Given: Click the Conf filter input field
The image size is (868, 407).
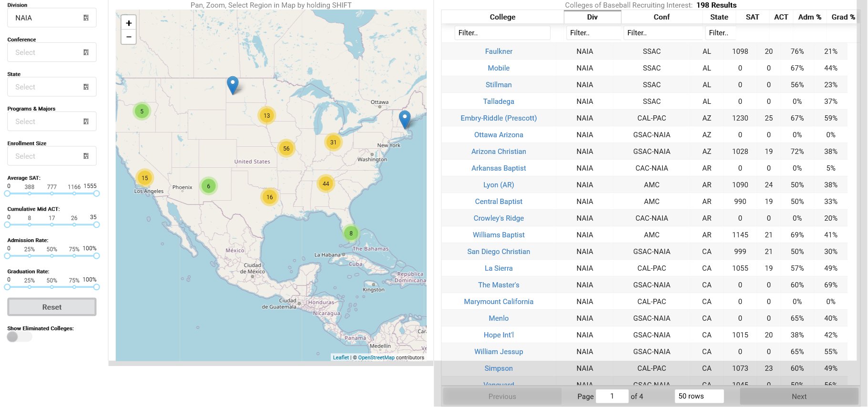Looking at the screenshot, I should (x=663, y=33).
